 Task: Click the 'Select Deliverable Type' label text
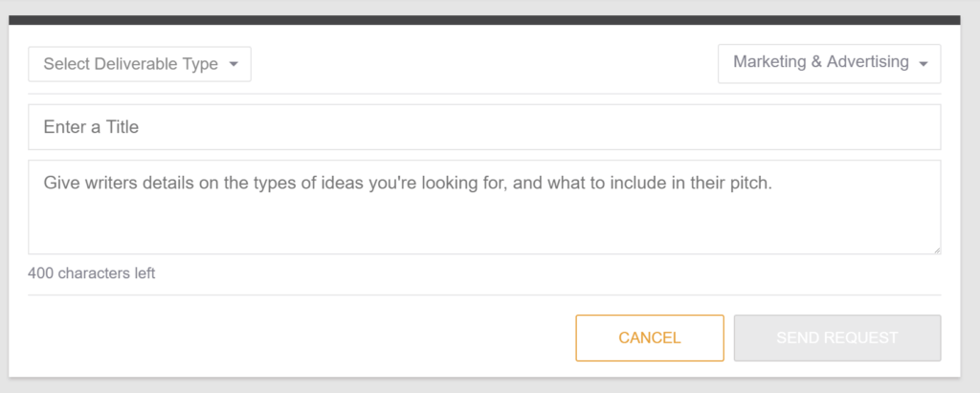click(x=130, y=65)
